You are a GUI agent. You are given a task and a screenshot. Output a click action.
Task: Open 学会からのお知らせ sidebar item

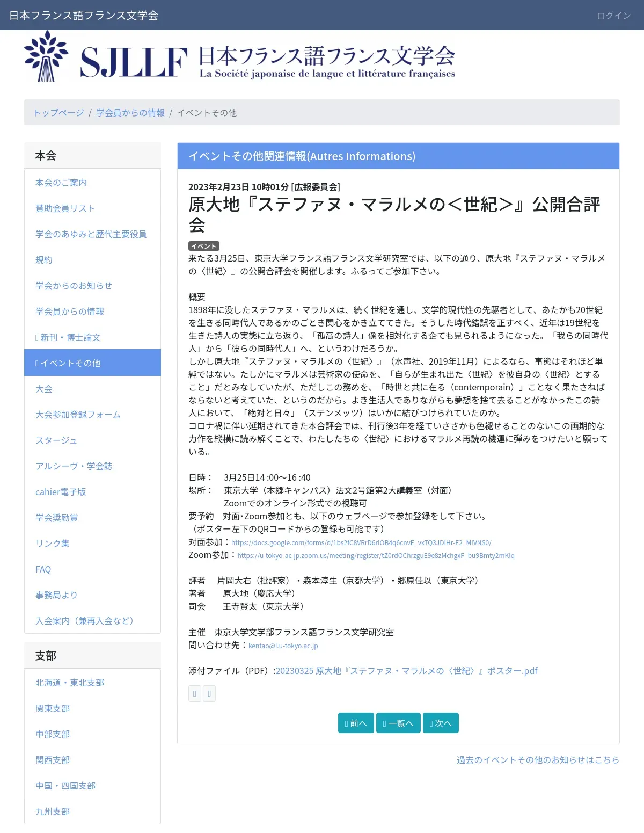[x=92, y=286]
